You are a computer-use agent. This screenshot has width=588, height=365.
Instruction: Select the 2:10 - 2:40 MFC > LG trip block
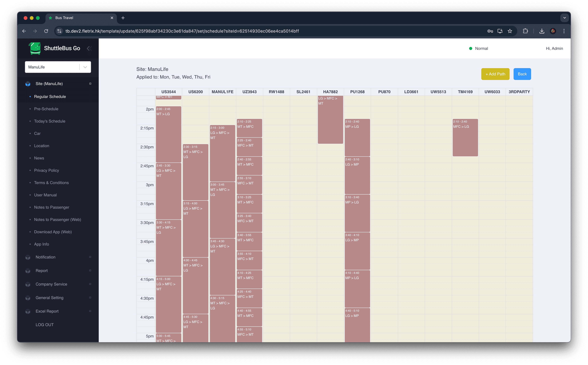point(465,138)
